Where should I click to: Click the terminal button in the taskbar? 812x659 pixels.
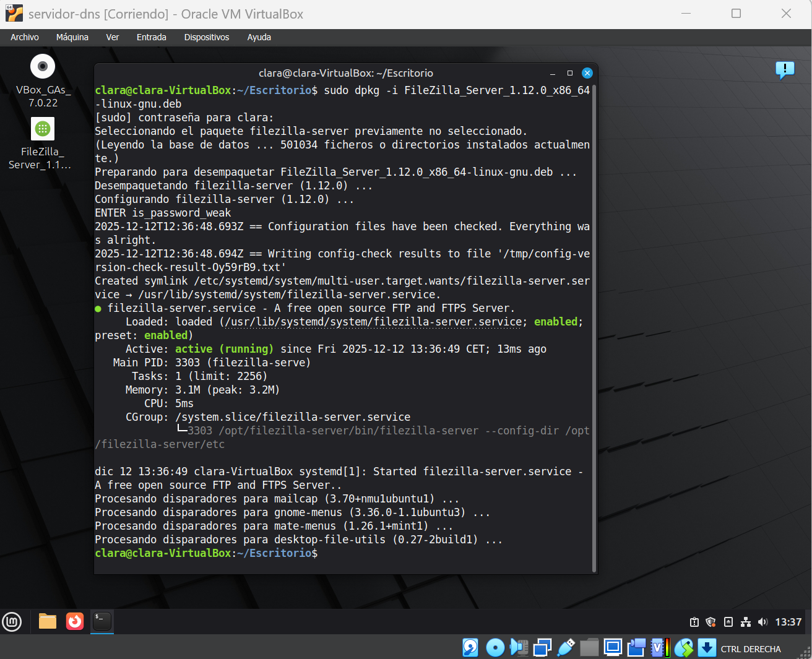102,621
